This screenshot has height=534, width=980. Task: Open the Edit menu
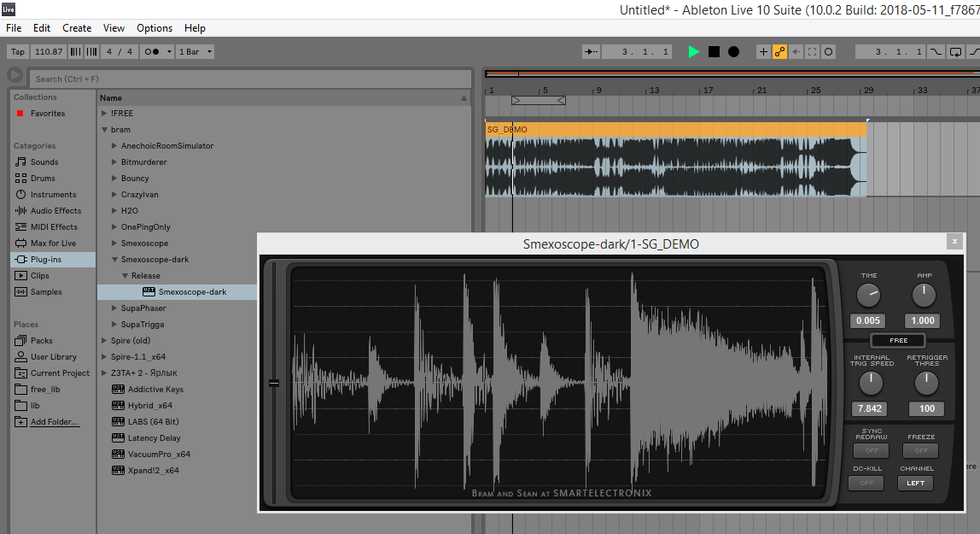click(42, 28)
